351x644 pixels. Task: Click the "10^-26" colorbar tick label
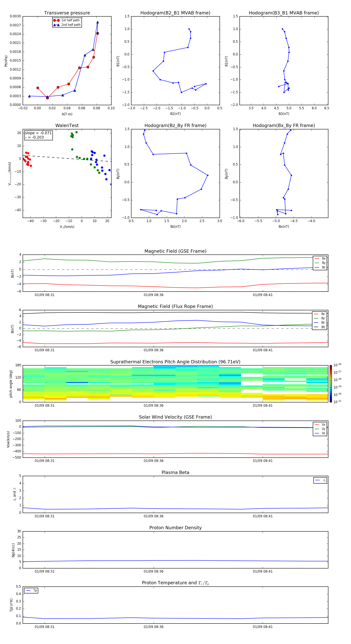(337, 365)
